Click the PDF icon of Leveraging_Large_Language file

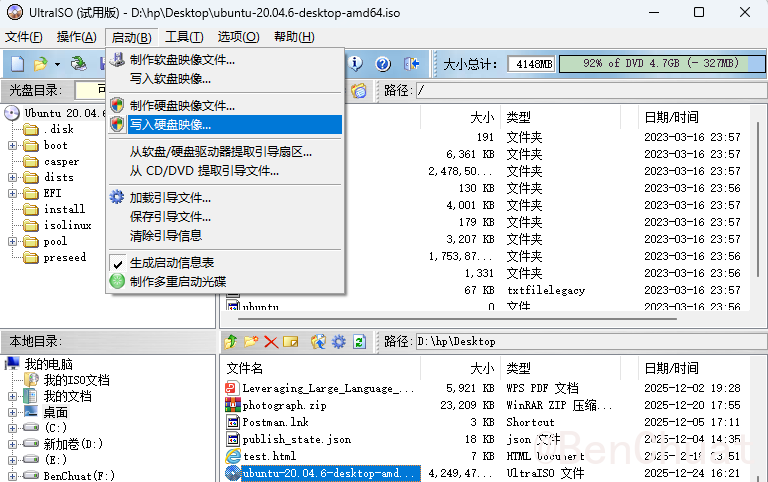coord(232,388)
